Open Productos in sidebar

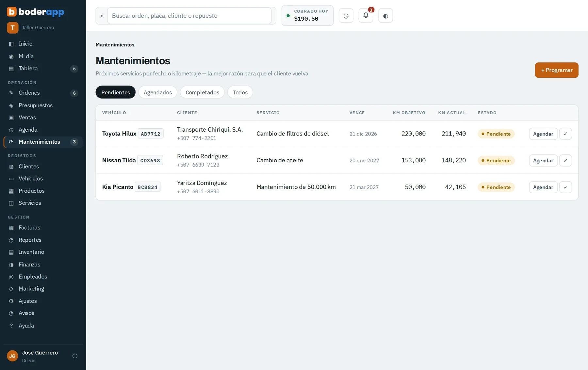43,191
